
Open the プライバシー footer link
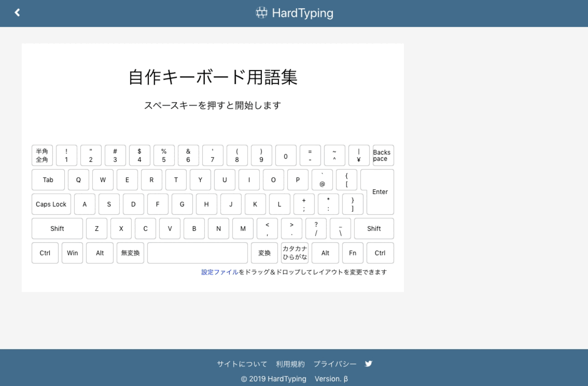[x=335, y=364]
